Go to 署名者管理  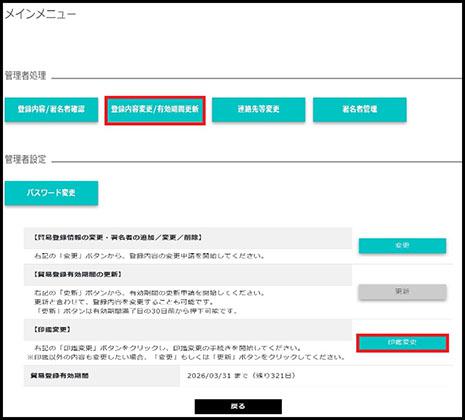pyautogui.click(x=359, y=109)
